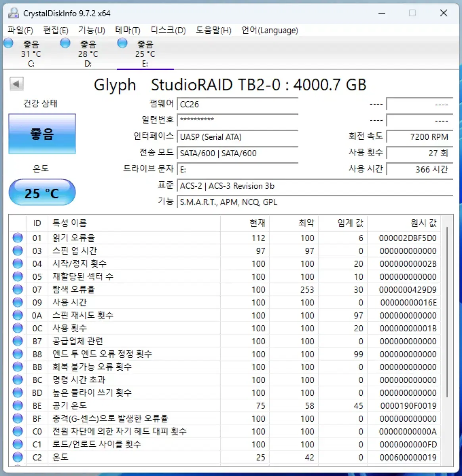Click the blue status orb for attribute B7
This screenshot has width=462, height=476.
pos(17,341)
